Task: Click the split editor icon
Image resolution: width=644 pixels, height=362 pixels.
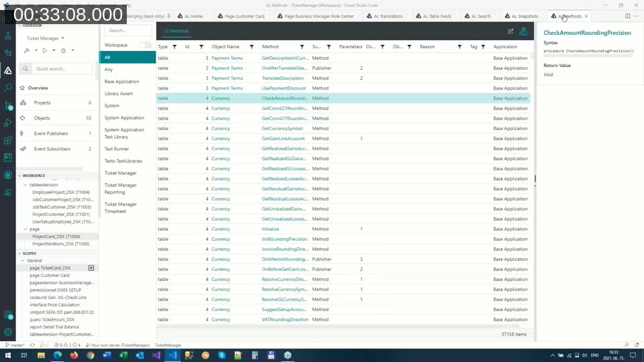Action: tap(628, 16)
